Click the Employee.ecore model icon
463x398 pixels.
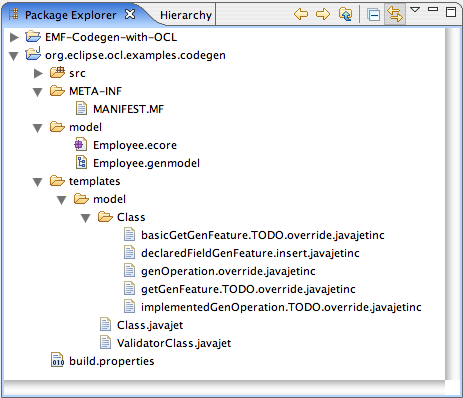click(81, 145)
